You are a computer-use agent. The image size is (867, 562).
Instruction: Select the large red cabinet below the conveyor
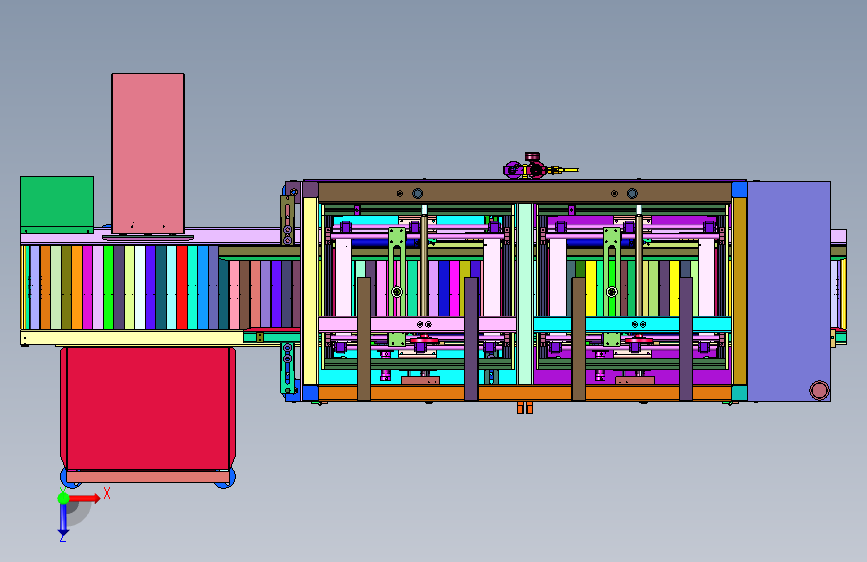click(x=148, y=409)
